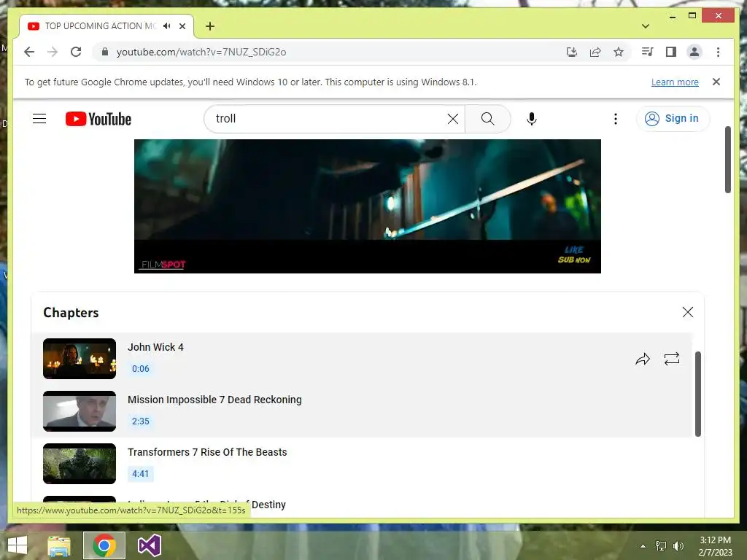This screenshot has width=747, height=560.
Task: Jump to the 4:41 timestamp
Action: (141, 473)
